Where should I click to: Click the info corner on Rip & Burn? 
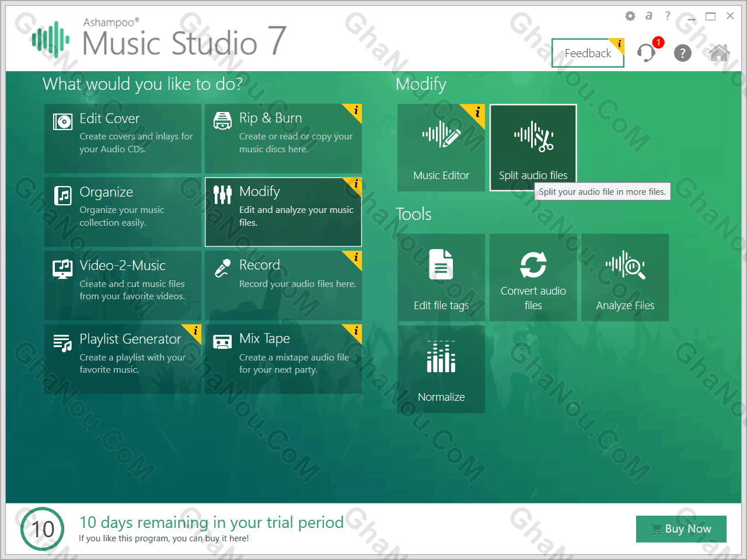pyautogui.click(x=354, y=111)
